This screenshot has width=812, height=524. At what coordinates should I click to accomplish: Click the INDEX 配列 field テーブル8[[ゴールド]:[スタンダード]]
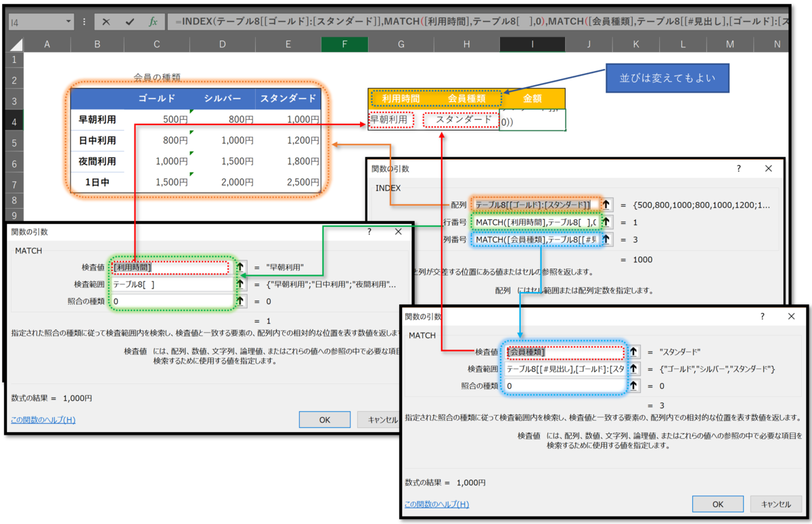(x=535, y=204)
